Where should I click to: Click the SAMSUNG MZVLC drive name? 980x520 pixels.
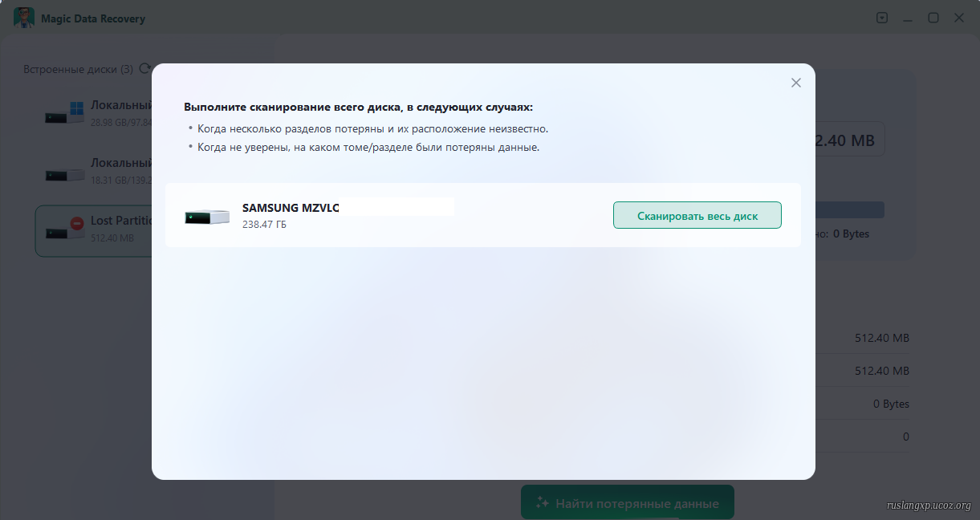point(291,208)
